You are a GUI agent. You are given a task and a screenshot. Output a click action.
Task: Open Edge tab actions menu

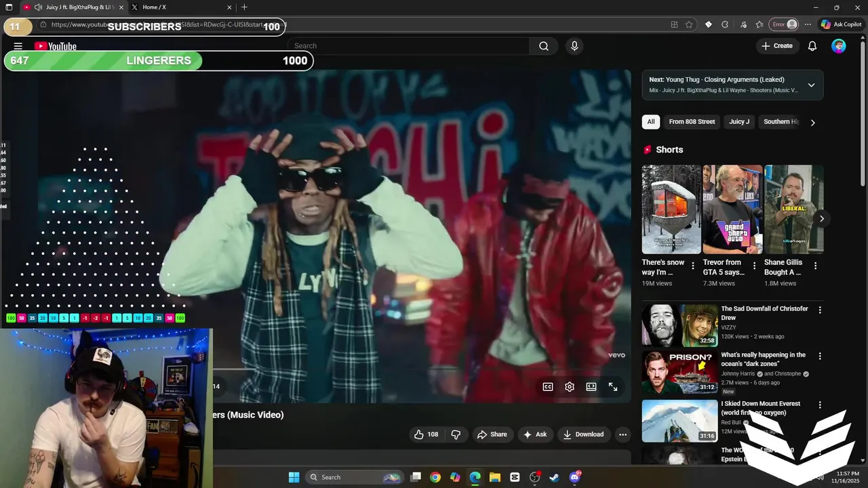[9, 7]
